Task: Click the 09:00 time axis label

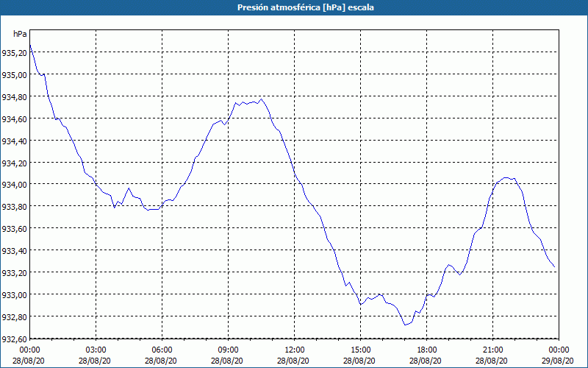Action: click(x=229, y=350)
